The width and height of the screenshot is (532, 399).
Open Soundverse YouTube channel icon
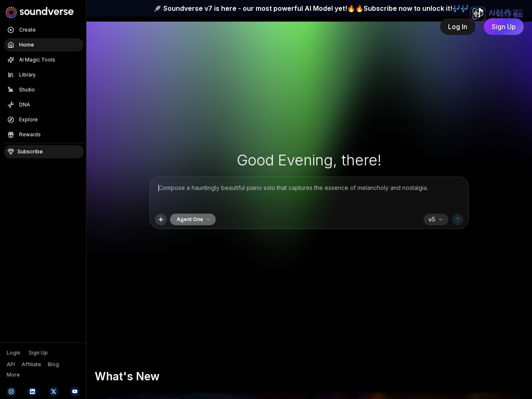click(x=75, y=392)
